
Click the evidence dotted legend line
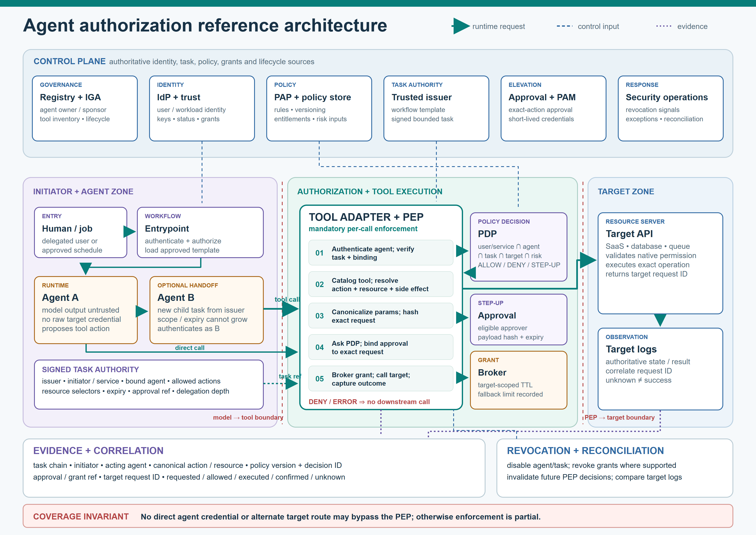(x=663, y=26)
